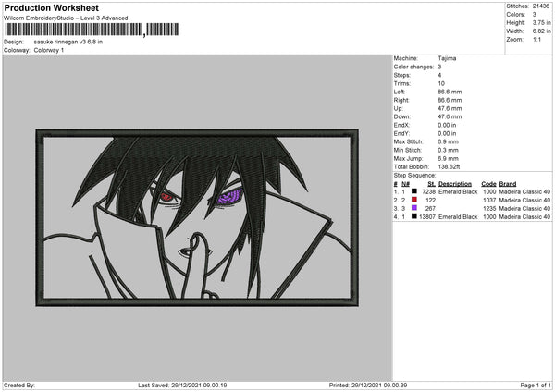Click the Stitches value 21436

click(x=541, y=6)
